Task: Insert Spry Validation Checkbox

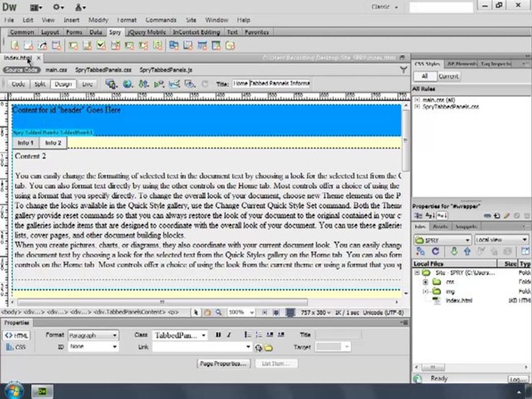Action: tap(101, 45)
